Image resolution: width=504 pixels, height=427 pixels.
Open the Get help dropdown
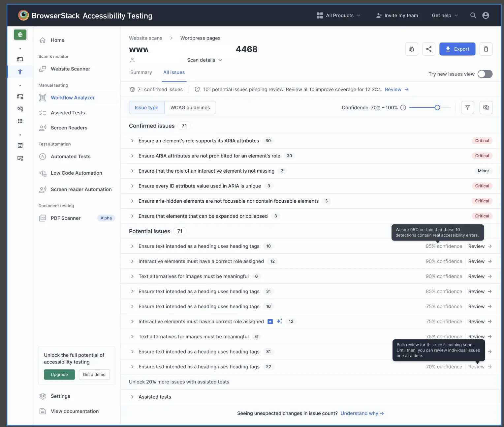[445, 15]
